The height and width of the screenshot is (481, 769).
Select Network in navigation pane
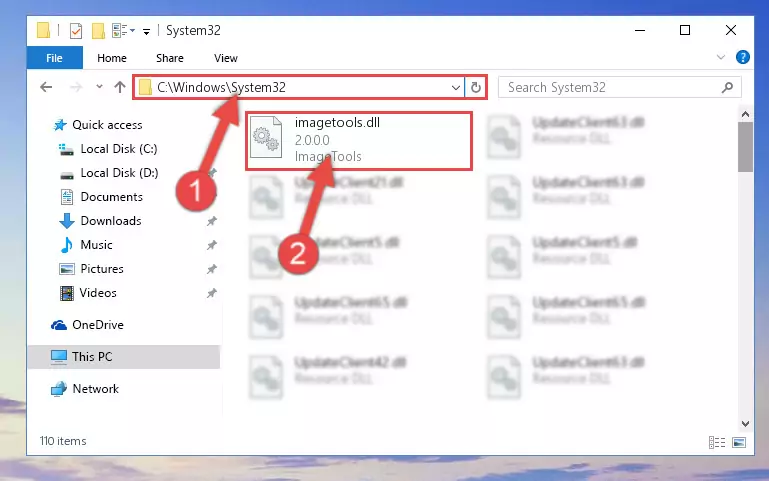coord(96,389)
